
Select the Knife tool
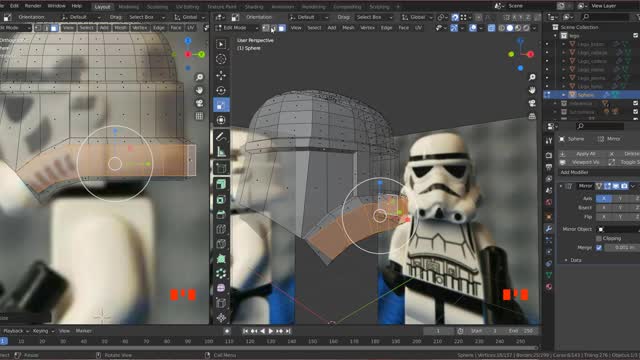(x=221, y=244)
